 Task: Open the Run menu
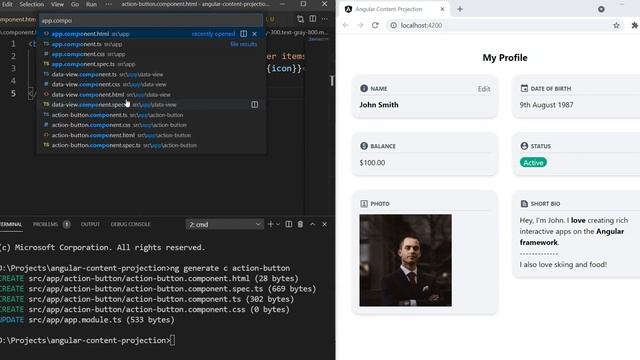[x=91, y=4]
